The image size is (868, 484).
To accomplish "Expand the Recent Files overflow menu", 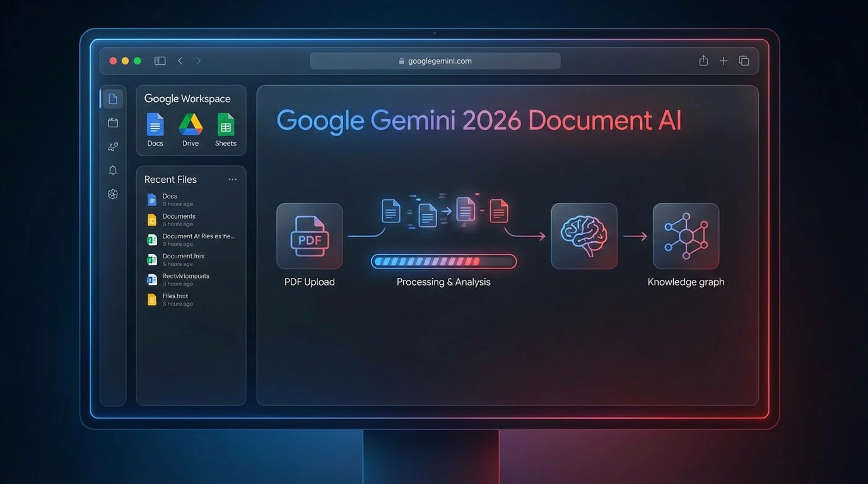I will [232, 179].
